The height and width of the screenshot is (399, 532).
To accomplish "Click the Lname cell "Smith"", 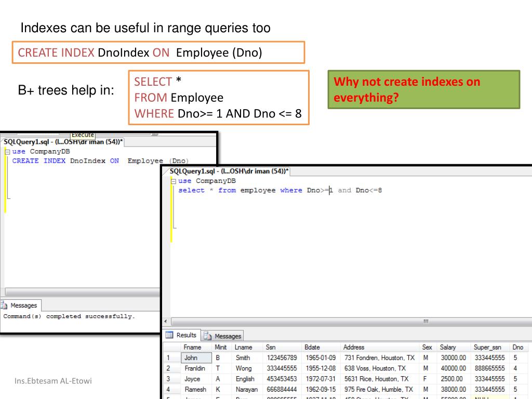I will [x=247, y=357].
